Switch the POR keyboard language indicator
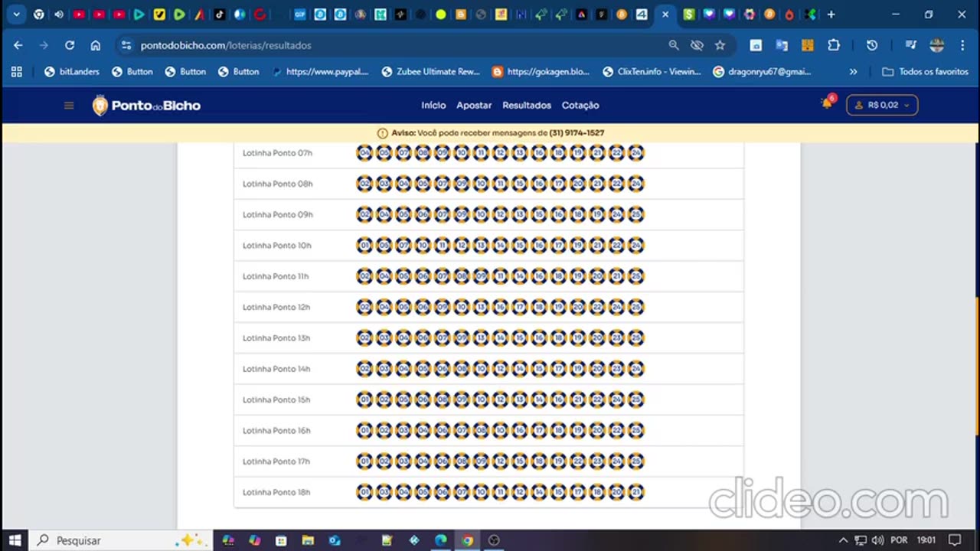This screenshot has width=980, height=551. click(x=899, y=540)
